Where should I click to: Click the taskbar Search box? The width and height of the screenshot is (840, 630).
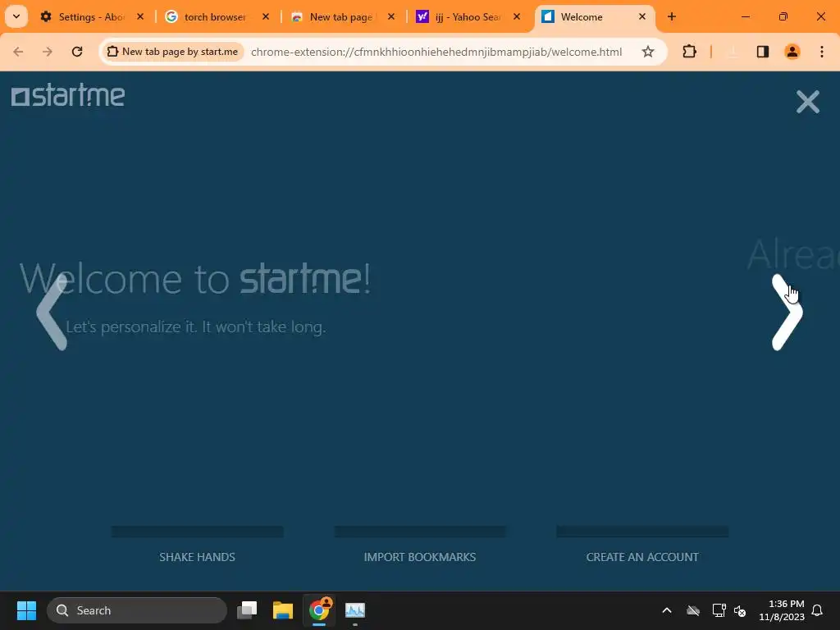(x=137, y=610)
